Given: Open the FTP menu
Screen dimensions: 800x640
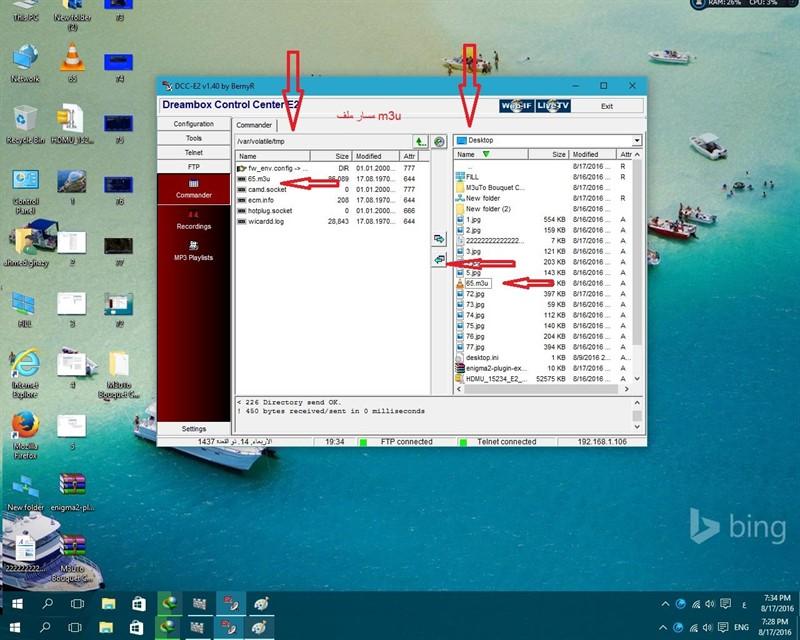Looking at the screenshot, I should pyautogui.click(x=193, y=167).
